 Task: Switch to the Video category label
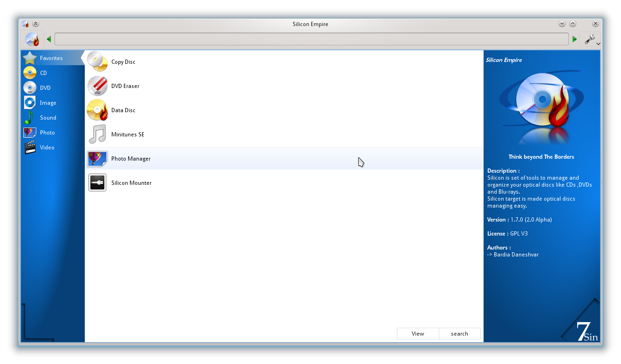(x=47, y=148)
